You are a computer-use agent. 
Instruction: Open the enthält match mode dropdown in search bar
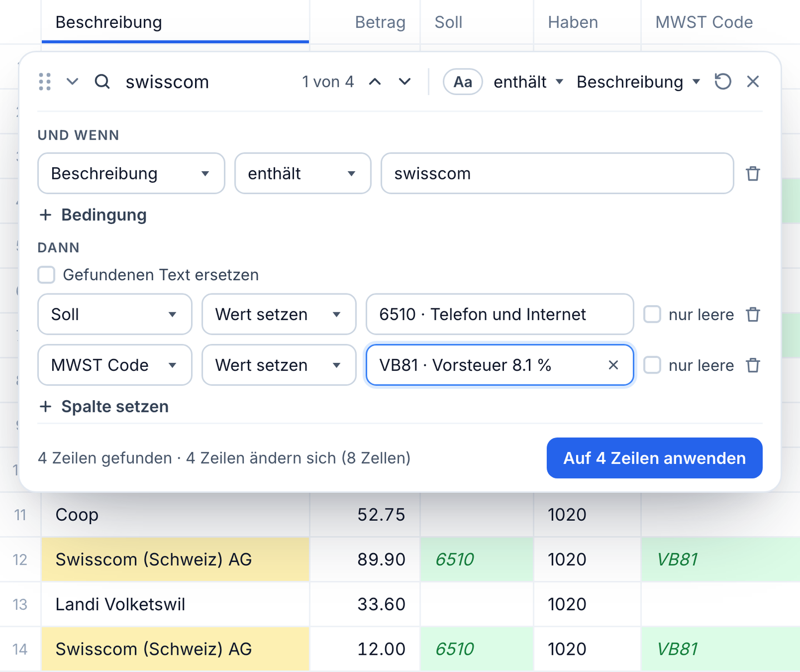pos(528,82)
